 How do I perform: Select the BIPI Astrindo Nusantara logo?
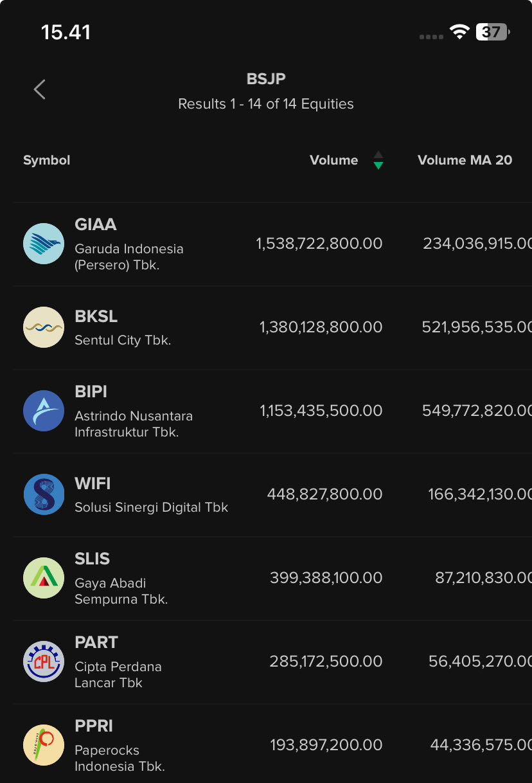click(x=44, y=411)
